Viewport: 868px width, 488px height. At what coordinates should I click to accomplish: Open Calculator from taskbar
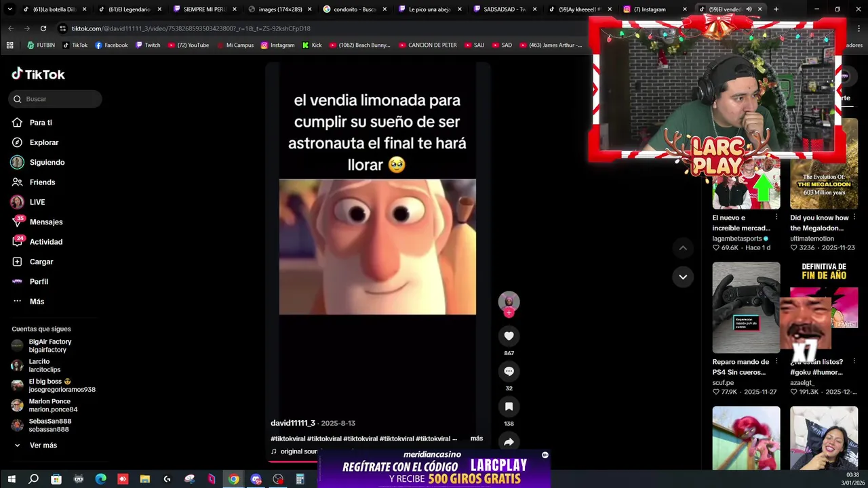(x=300, y=479)
